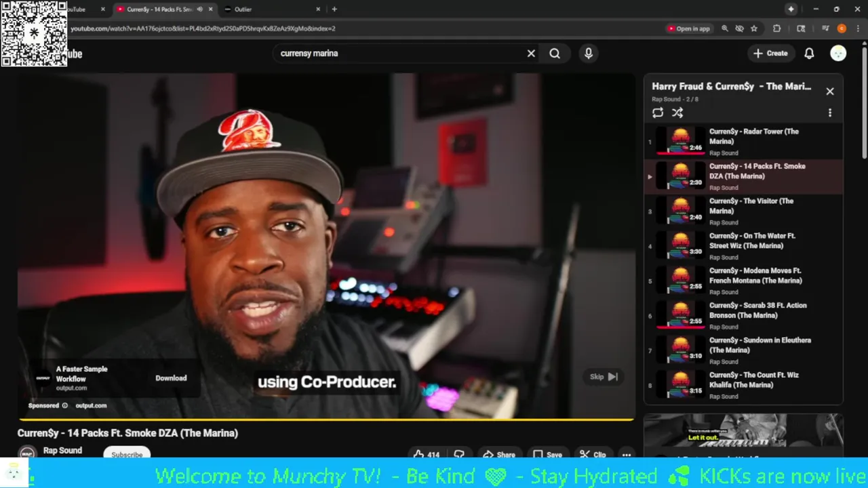Click the Sponsored info icon
This screenshot has height=488, width=868.
coord(65,405)
